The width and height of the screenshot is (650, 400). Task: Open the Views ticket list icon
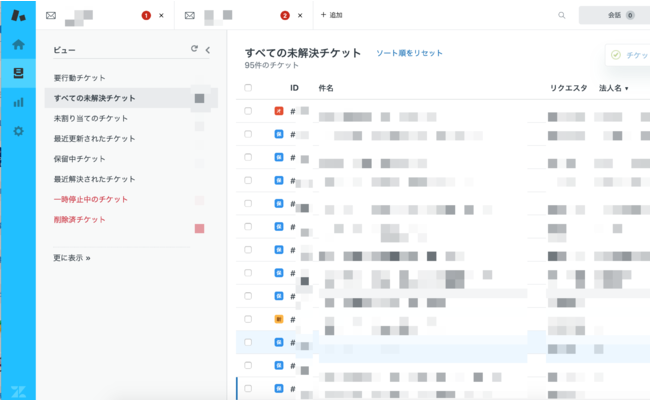click(18, 73)
